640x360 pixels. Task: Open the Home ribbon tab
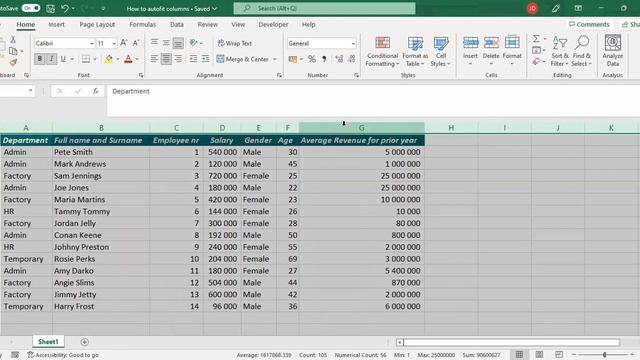26,24
